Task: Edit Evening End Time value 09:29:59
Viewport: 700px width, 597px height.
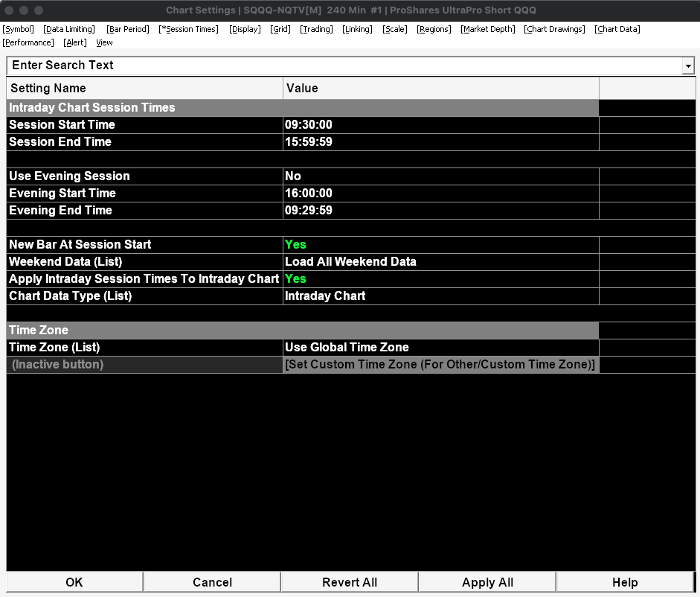Action: tap(440, 210)
